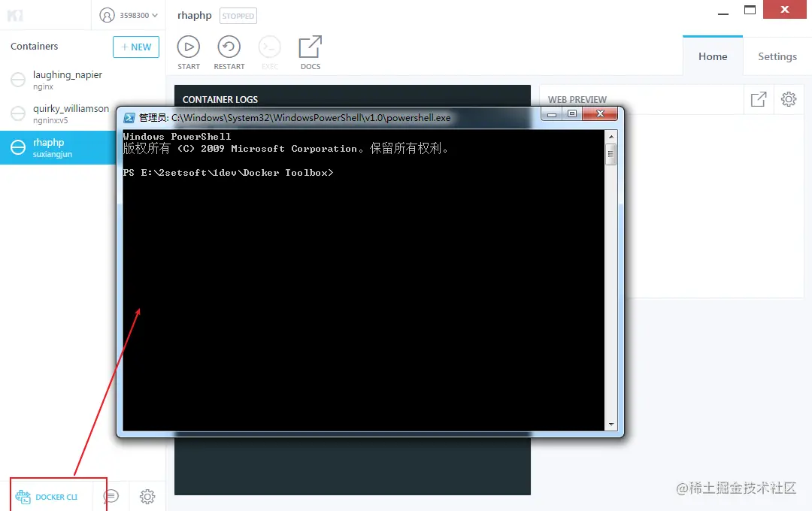Image resolution: width=812 pixels, height=511 pixels.
Task: Click the Containers sidebar heading
Action: 34,46
